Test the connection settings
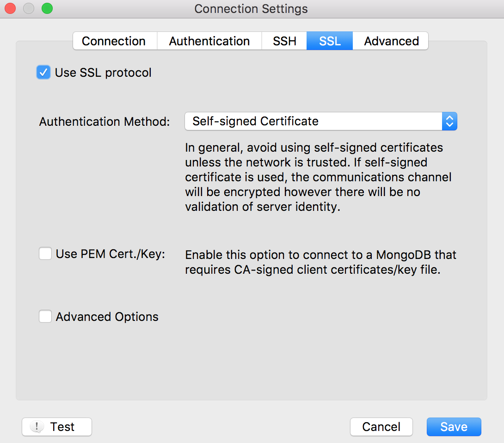The height and width of the screenshot is (443, 504). (x=56, y=426)
